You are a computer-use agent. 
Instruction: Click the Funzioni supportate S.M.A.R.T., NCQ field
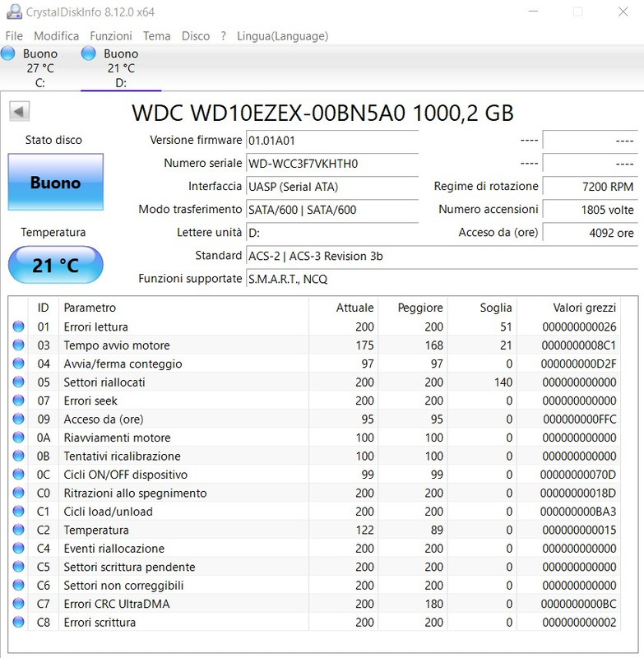(442, 279)
